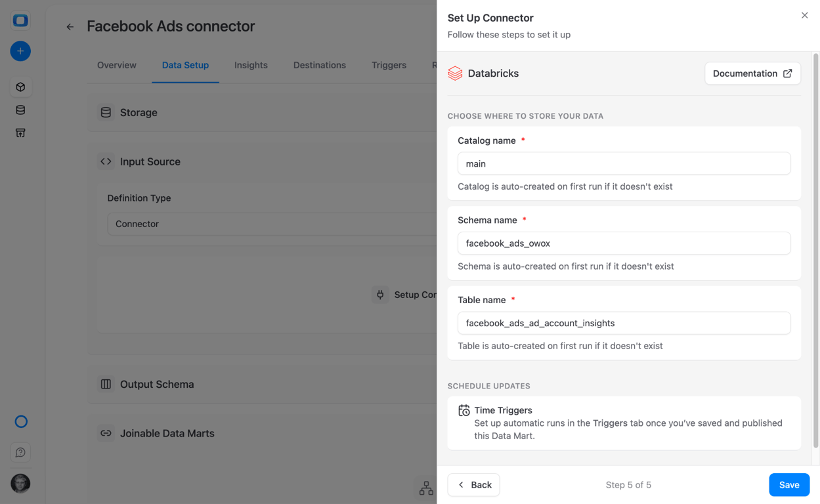820x504 pixels.
Task: Click the Input Source code brackets icon
Action: (x=106, y=161)
